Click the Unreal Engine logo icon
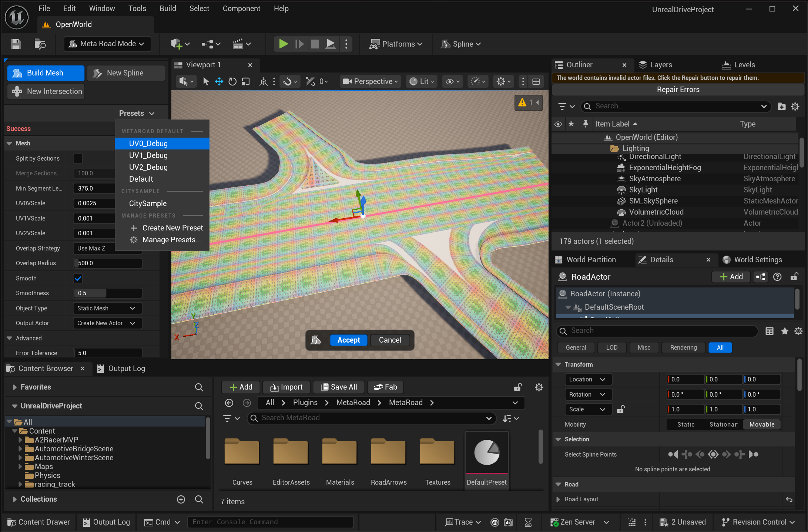 (x=17, y=17)
